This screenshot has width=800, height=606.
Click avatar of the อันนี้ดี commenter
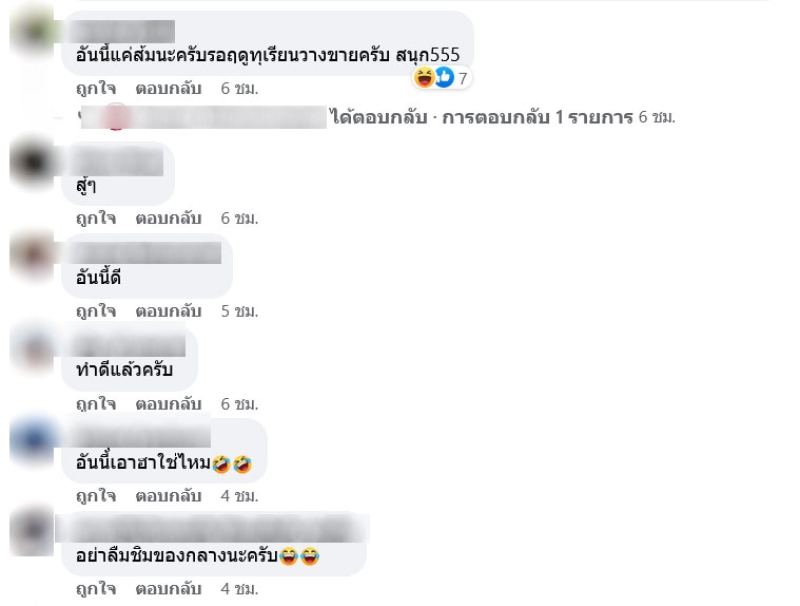[32, 255]
